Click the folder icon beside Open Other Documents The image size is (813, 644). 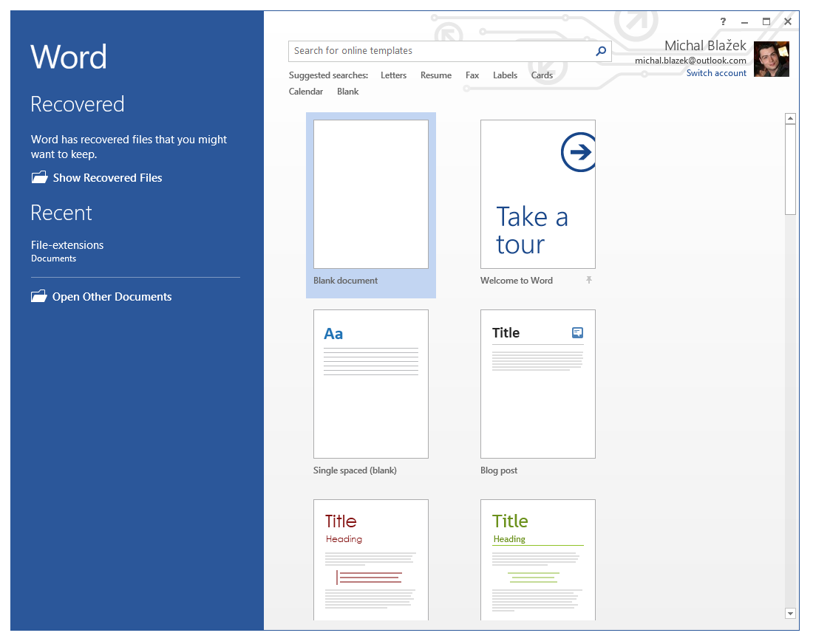(x=39, y=296)
